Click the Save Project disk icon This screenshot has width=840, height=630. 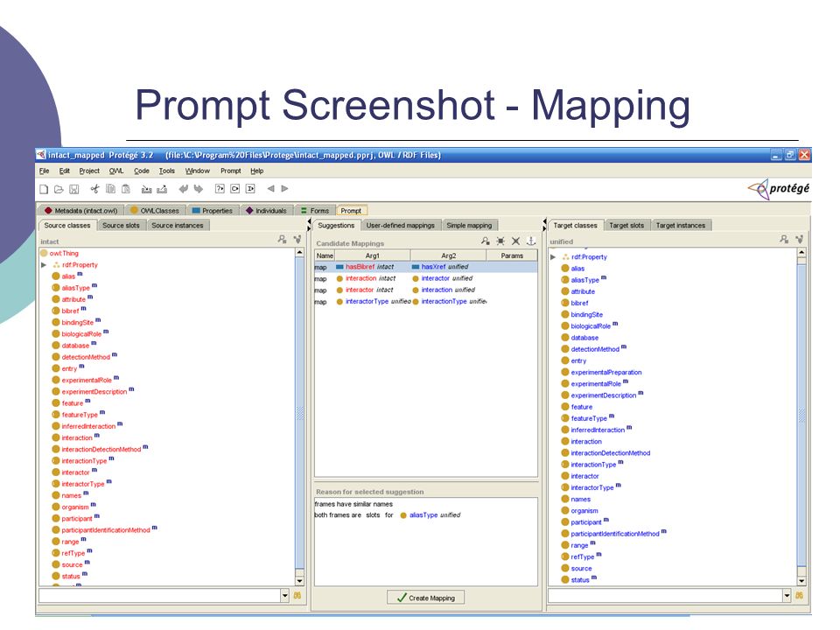tap(73, 189)
